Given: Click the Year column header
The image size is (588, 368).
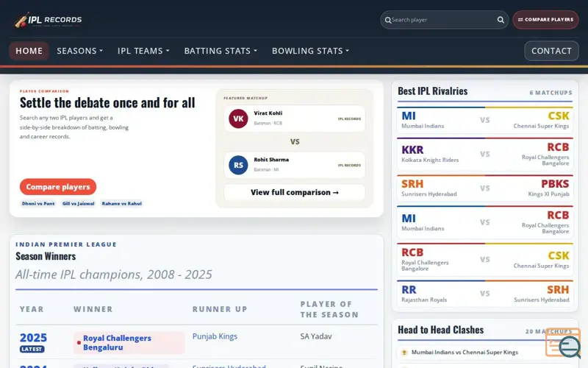Looking at the screenshot, I should 32,309.
